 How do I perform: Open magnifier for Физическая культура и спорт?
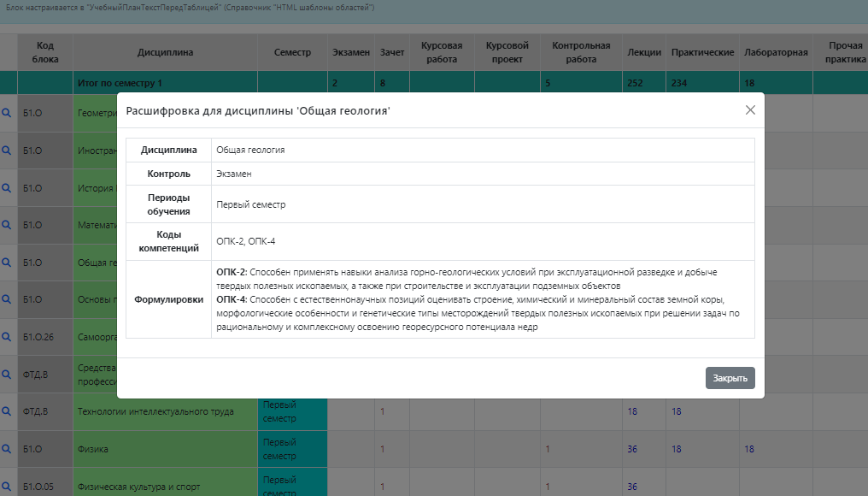pyautogui.click(x=6, y=486)
